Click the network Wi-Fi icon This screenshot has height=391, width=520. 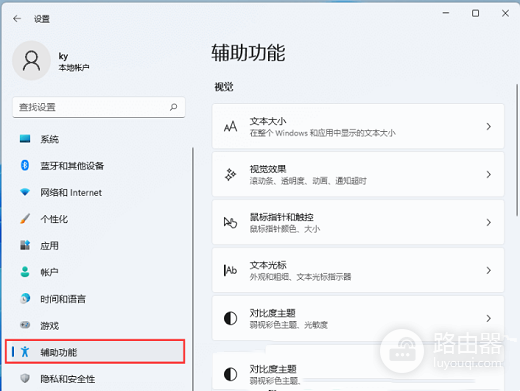click(25, 192)
